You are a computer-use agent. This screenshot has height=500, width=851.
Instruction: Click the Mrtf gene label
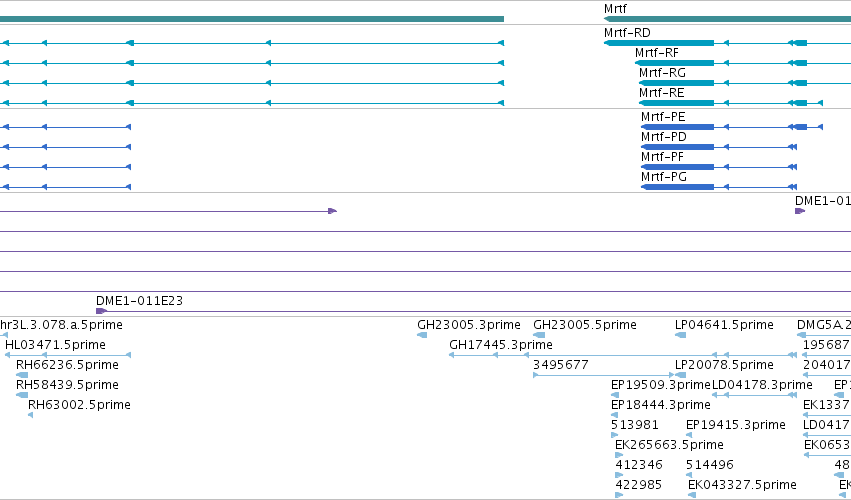(615, 9)
